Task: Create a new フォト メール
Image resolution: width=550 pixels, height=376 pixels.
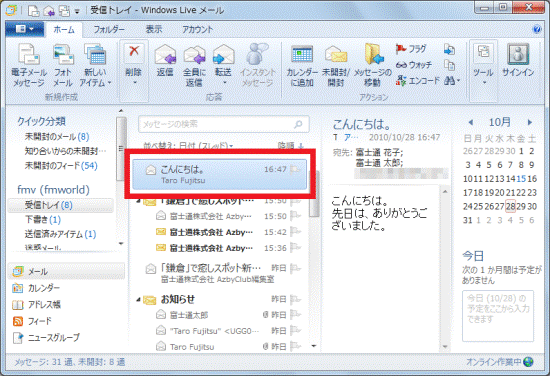Action: tap(63, 66)
